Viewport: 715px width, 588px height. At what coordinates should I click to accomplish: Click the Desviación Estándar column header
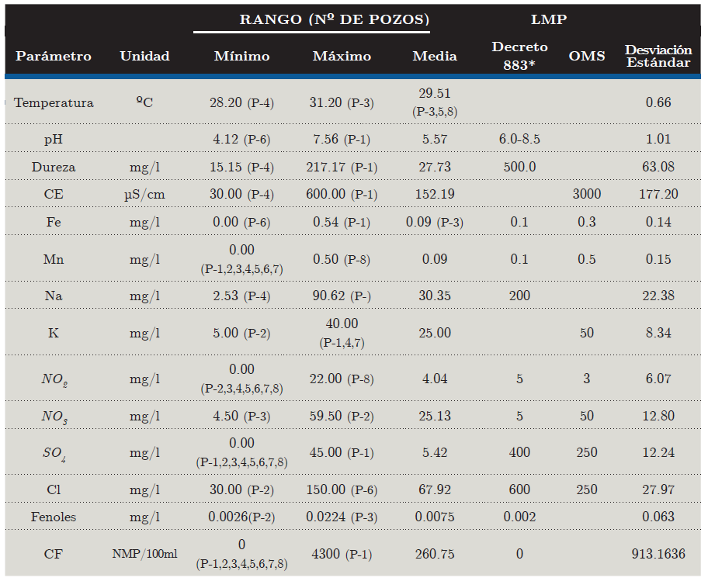[658, 56]
